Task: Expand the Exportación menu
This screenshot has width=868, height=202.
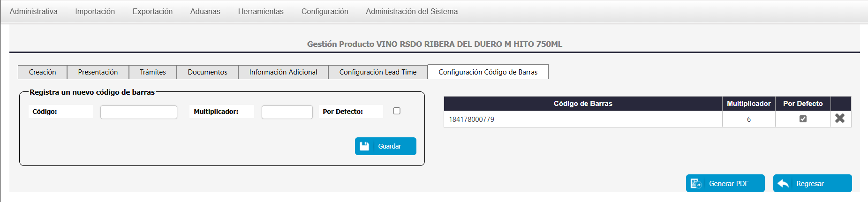Action: click(x=152, y=11)
